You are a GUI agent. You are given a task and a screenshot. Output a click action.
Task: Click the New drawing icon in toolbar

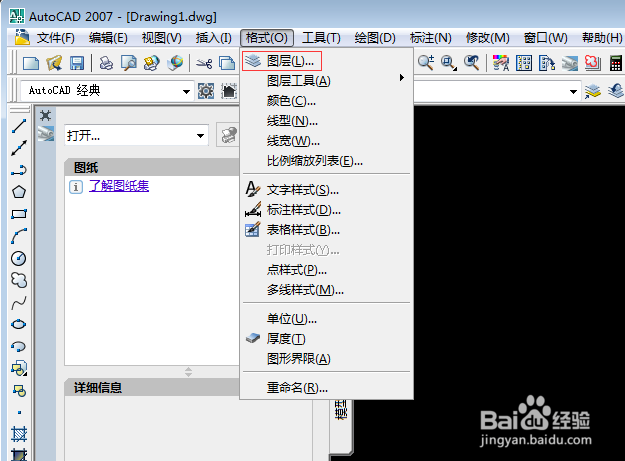pyautogui.click(x=31, y=63)
